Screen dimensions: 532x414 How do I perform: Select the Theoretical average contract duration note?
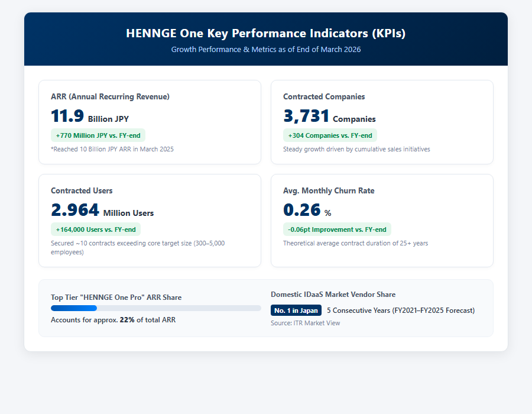[356, 243]
